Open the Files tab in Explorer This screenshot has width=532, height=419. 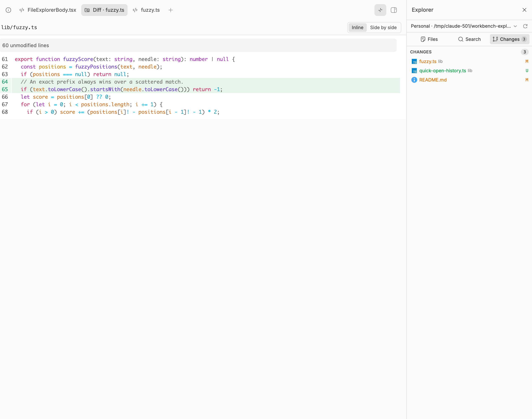pyautogui.click(x=429, y=39)
